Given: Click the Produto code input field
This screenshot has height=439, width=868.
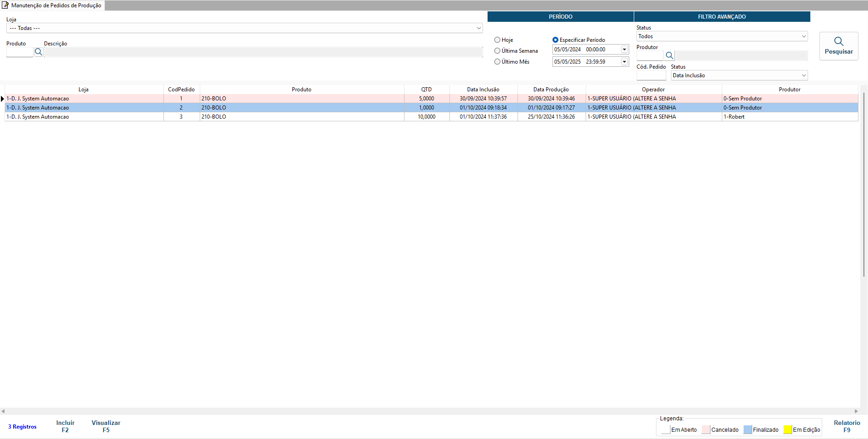Looking at the screenshot, I should pyautogui.click(x=20, y=52).
